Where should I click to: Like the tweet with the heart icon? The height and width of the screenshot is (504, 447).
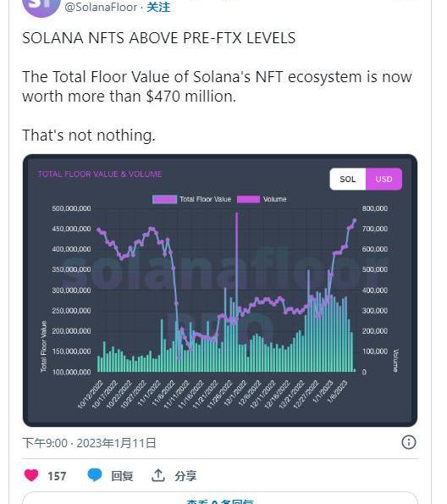(31, 475)
